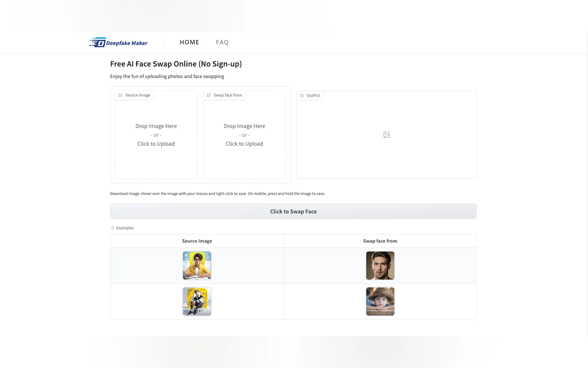Click the image icon next to Swap face from label

click(209, 95)
